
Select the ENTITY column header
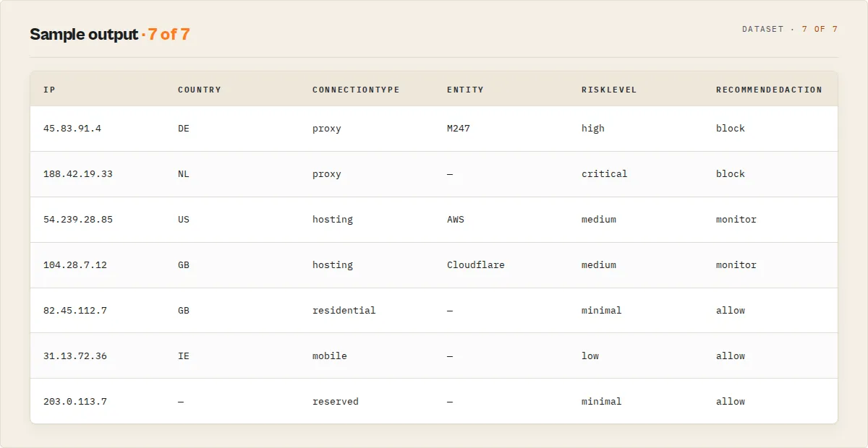[x=465, y=90]
